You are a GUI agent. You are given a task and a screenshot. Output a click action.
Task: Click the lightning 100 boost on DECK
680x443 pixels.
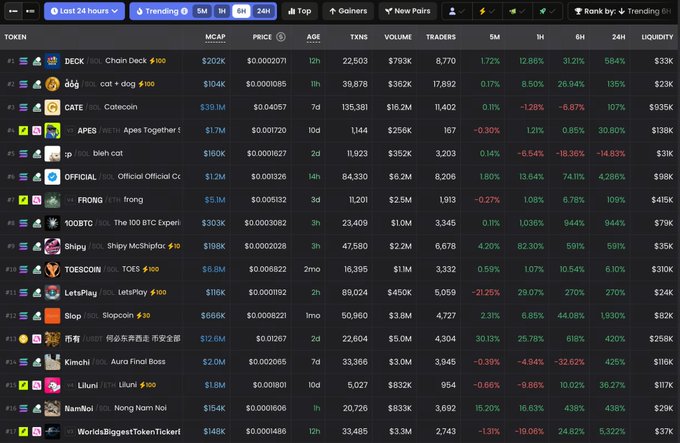point(157,61)
